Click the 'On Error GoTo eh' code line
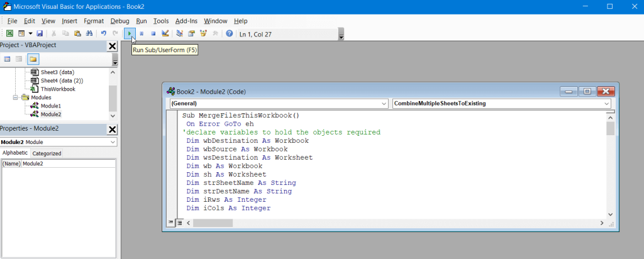This screenshot has width=644, height=259. [x=220, y=124]
